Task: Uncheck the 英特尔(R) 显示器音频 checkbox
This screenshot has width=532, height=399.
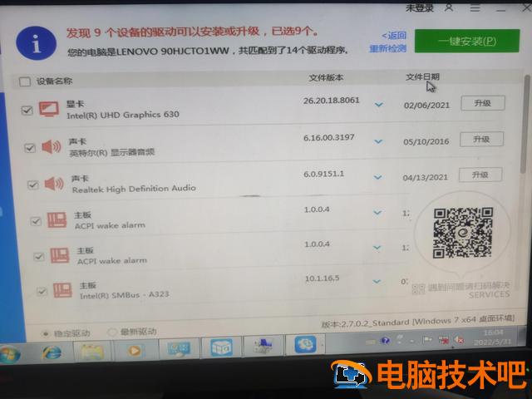Action: [30, 148]
